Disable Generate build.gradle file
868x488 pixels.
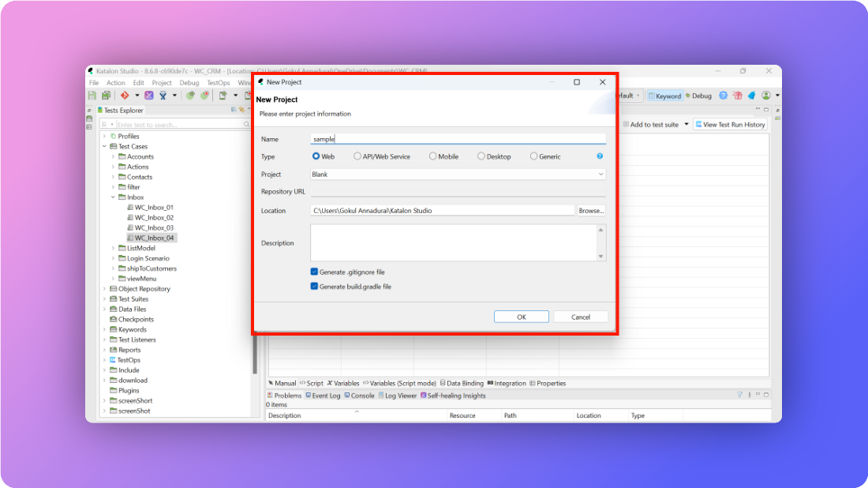pyautogui.click(x=313, y=287)
